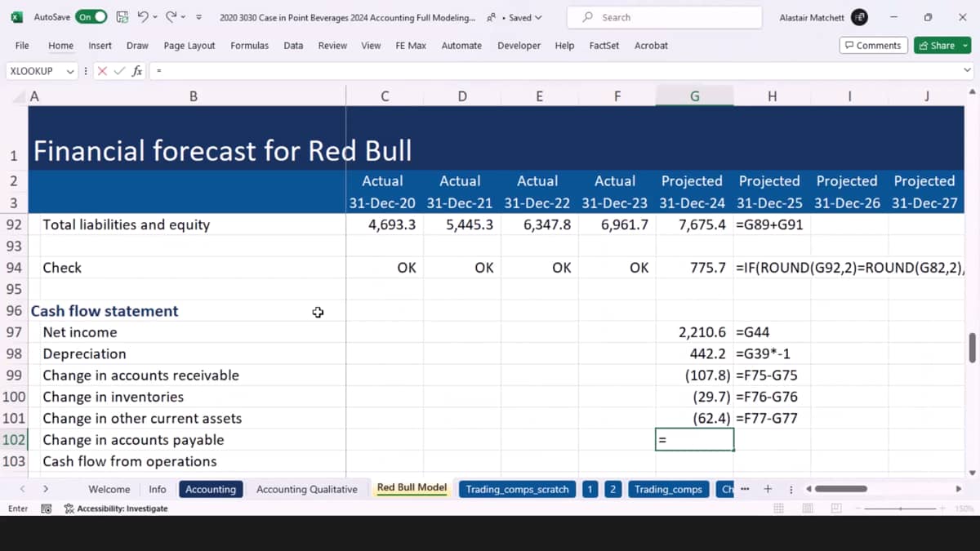Open the Undo history dropdown arrow
Screen dimensions: 980x551
(155, 16)
